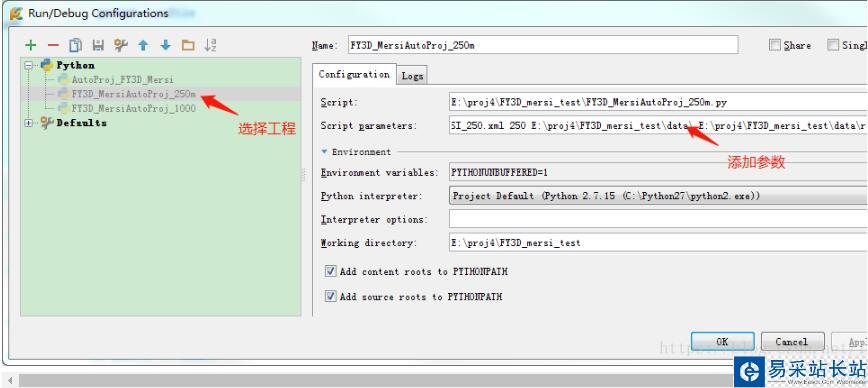Image resolution: width=868 pixels, height=388 pixels.
Task: Copy the configuration using the copy icon
Action: click(x=76, y=45)
